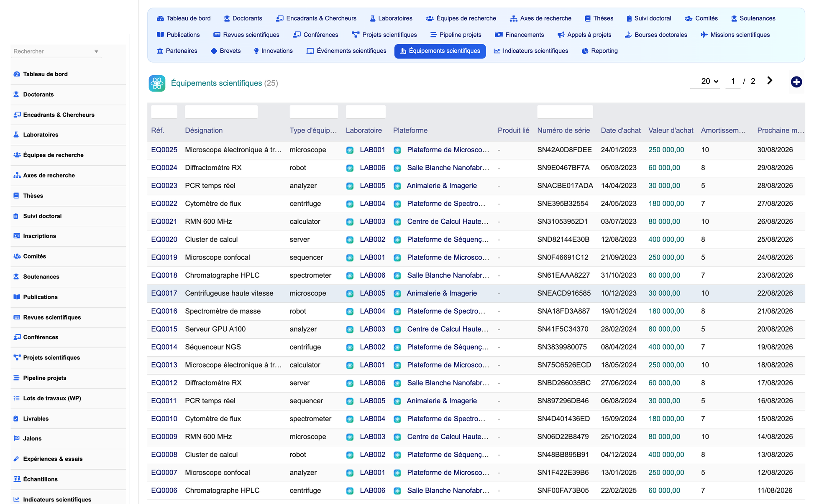Open equipment reference EQ0017

(x=164, y=293)
